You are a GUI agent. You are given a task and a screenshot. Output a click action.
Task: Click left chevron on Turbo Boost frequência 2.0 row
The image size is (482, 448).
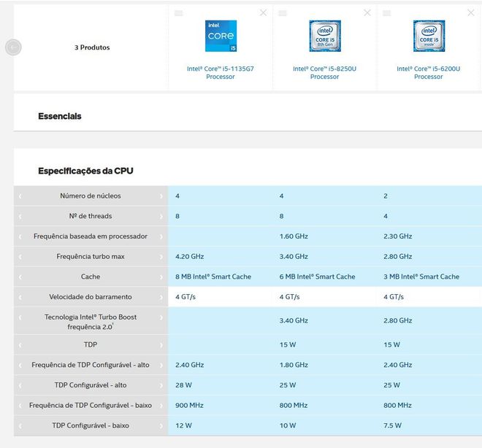pyautogui.click(x=20, y=317)
